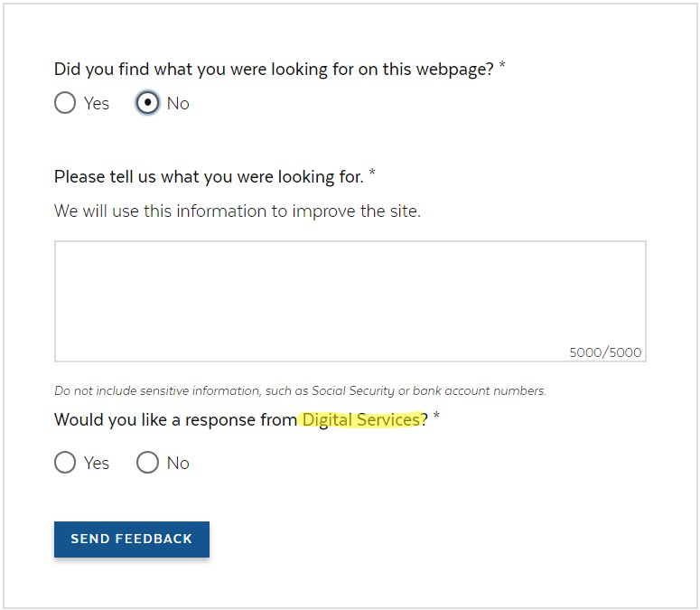Screen dimensions: 700x610
Task: Choose Yes for a Digital Services response
Action: click(65, 463)
